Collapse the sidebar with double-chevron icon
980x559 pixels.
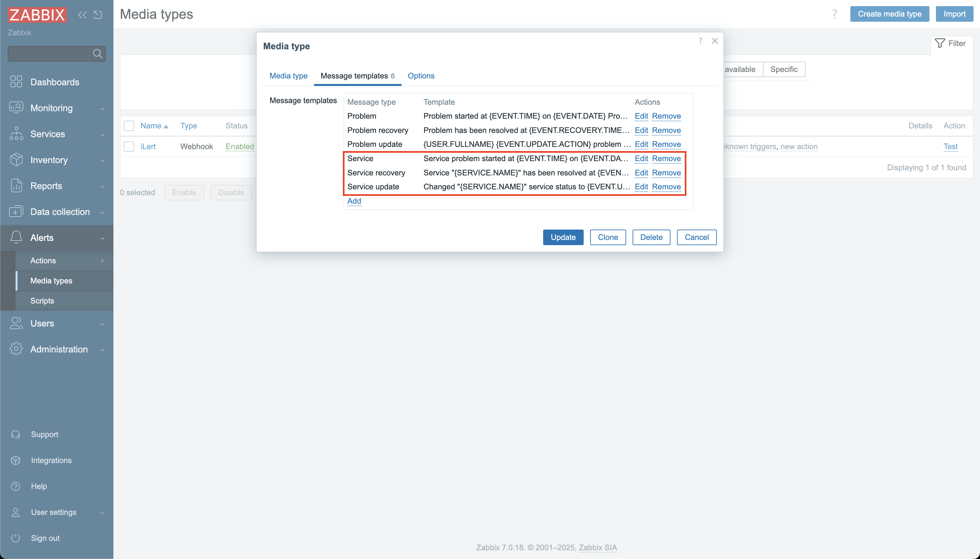click(x=82, y=15)
